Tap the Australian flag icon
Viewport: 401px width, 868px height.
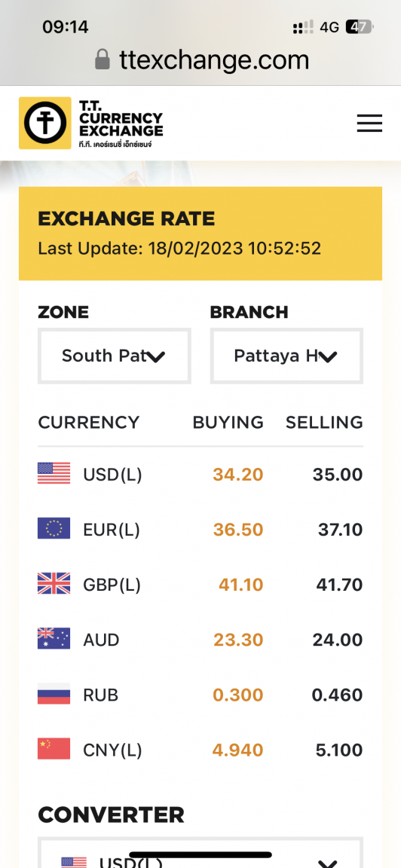tap(54, 639)
